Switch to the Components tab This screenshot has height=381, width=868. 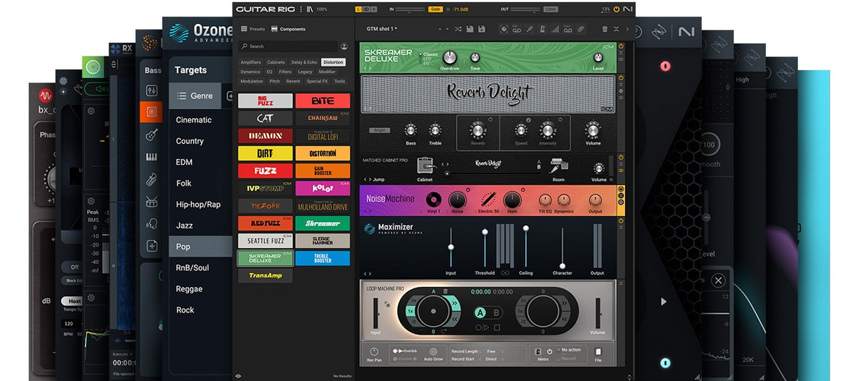coord(288,29)
